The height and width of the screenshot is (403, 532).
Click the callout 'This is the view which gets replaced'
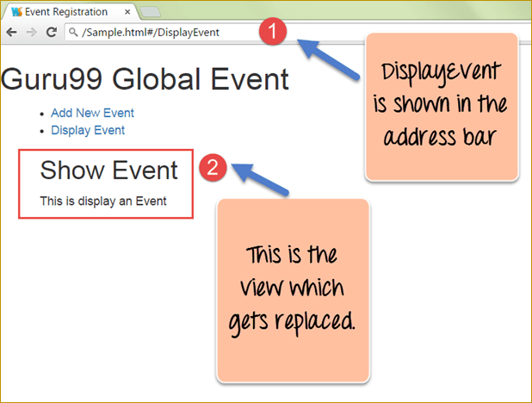[292, 288]
